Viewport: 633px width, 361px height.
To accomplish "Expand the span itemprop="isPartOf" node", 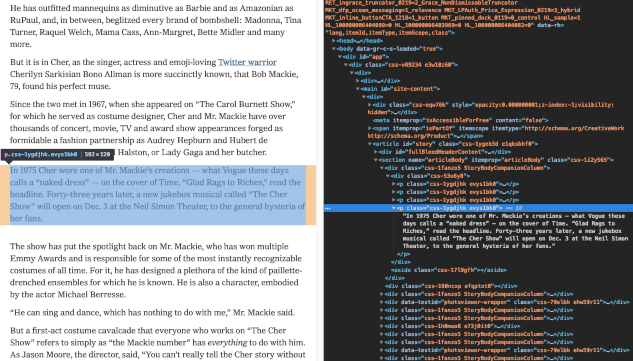I will tap(369, 128).
